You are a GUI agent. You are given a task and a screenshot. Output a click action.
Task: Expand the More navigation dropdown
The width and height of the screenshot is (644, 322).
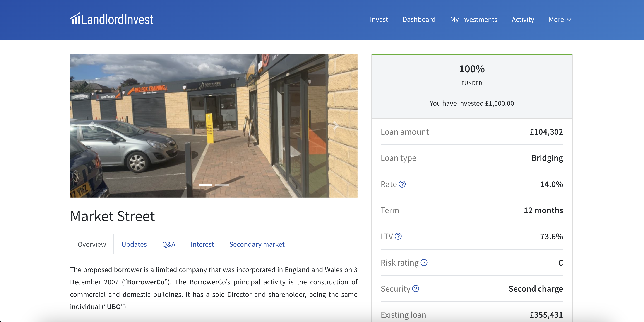coord(560,19)
